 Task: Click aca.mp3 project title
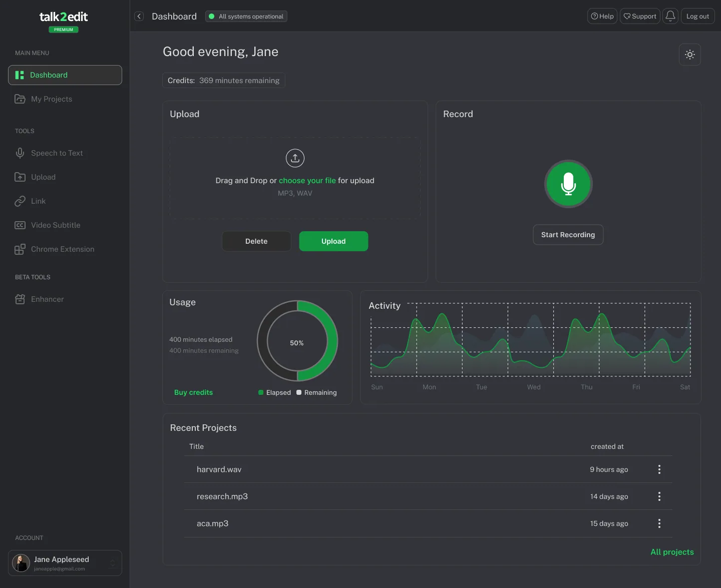click(x=212, y=523)
